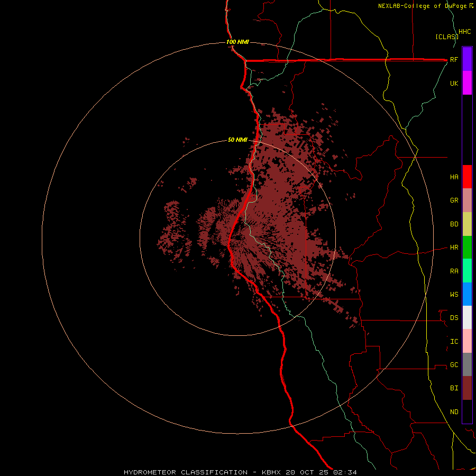Select the GC gray legend swatch
The image size is (476, 476).
coord(467,364)
